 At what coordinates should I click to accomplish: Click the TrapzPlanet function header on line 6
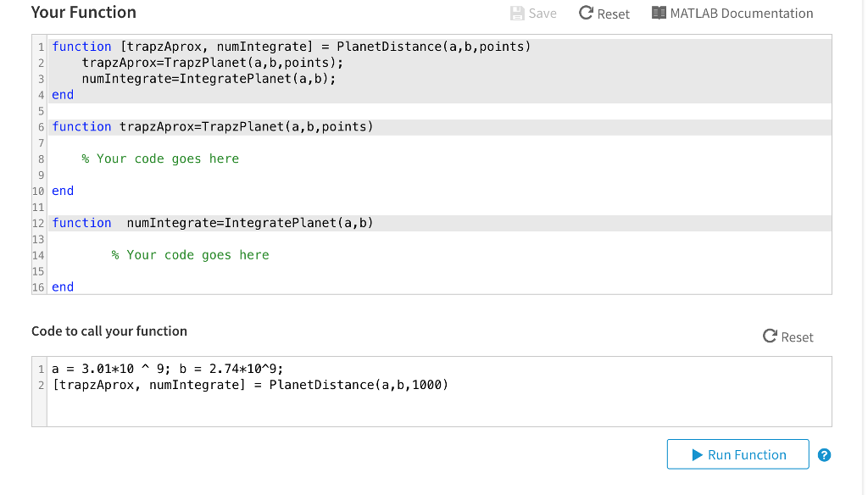(x=212, y=127)
